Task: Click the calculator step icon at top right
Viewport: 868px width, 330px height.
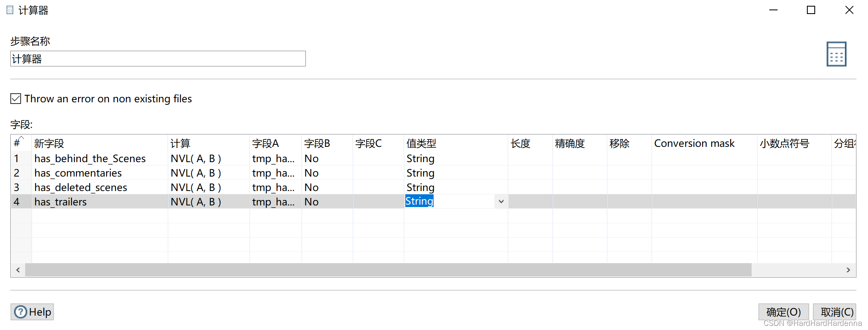Action: pyautogui.click(x=836, y=54)
